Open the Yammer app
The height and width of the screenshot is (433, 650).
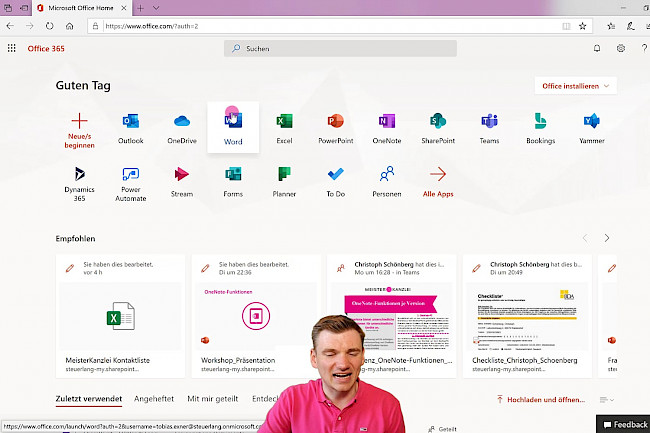pyautogui.click(x=592, y=128)
